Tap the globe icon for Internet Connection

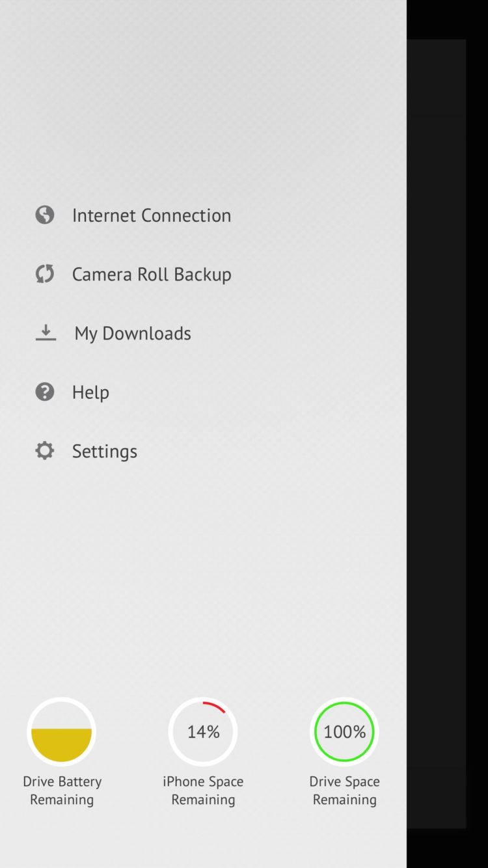tap(45, 215)
